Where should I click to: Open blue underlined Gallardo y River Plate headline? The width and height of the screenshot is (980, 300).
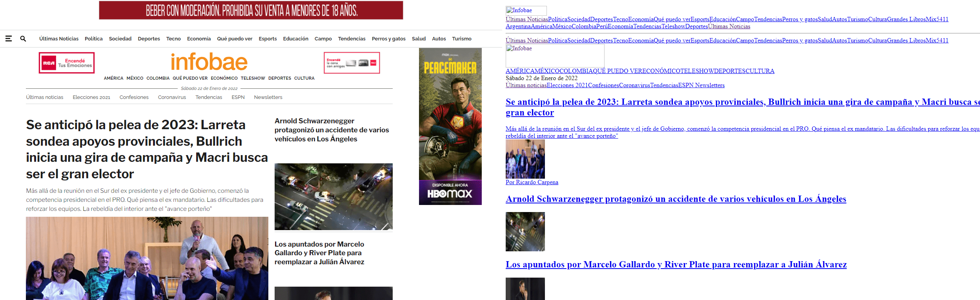(x=676, y=265)
